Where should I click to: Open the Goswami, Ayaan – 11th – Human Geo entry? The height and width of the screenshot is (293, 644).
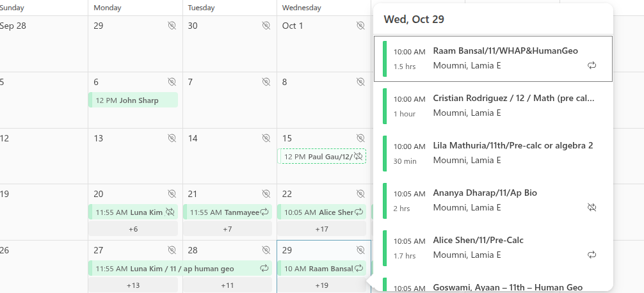[x=493, y=287]
